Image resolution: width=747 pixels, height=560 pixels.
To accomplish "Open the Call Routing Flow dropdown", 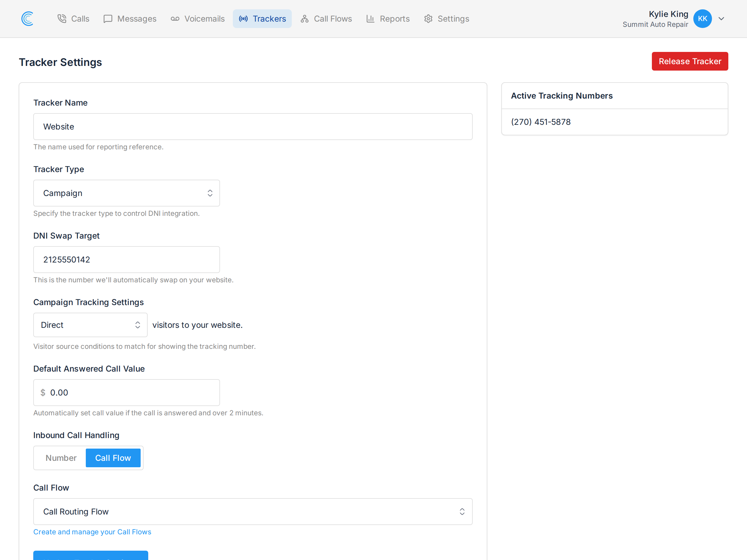I will 253,511.
